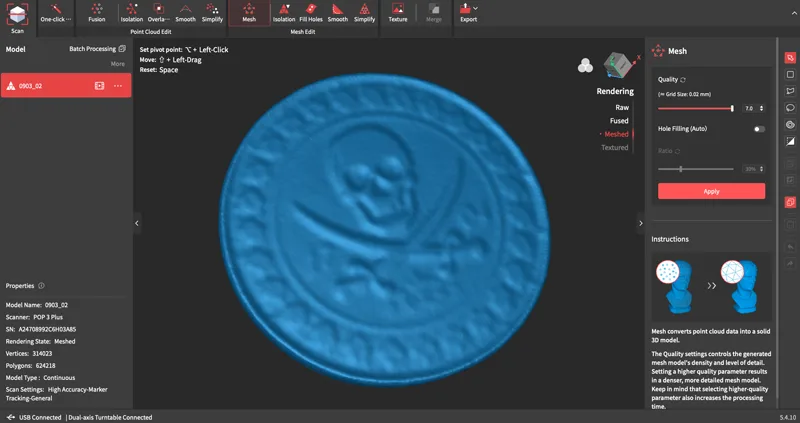
Task: Open the Fill Holes tool
Action: coord(311,14)
